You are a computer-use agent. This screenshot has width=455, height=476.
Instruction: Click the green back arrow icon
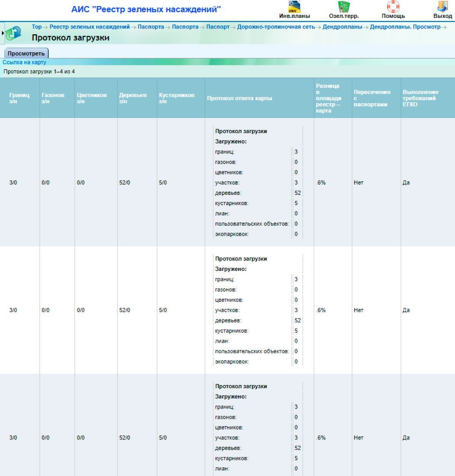(x=14, y=33)
